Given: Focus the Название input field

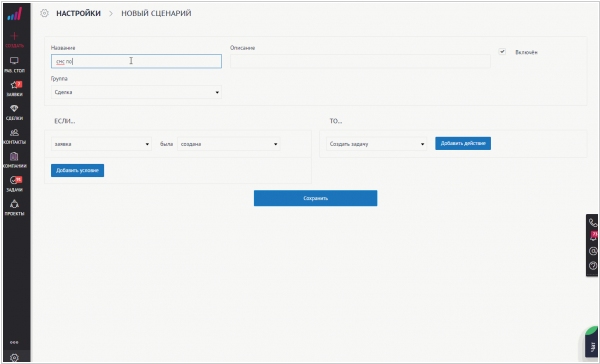Looking at the screenshot, I should (x=136, y=61).
